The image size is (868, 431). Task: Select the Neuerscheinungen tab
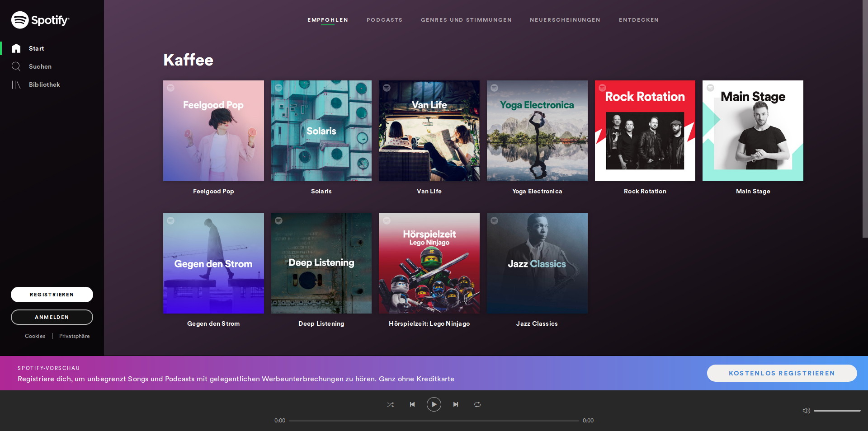(565, 20)
